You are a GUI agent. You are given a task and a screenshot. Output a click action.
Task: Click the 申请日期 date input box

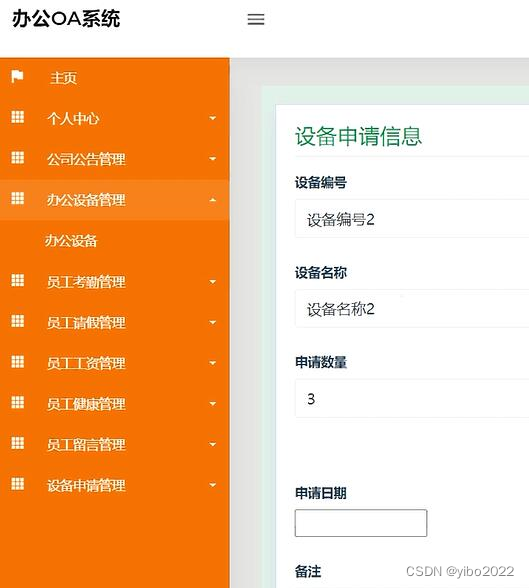point(361,523)
